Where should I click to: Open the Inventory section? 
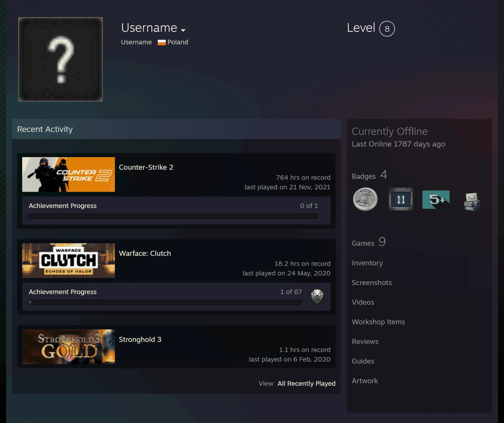click(367, 263)
